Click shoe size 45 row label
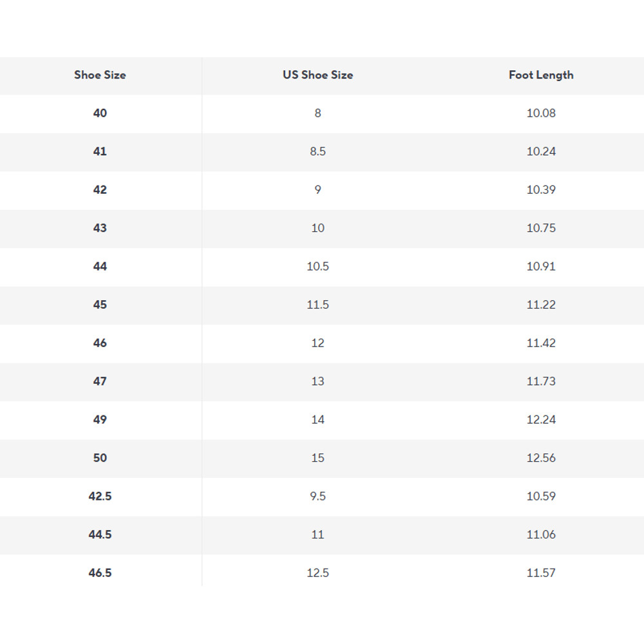The image size is (644, 644). (100, 305)
